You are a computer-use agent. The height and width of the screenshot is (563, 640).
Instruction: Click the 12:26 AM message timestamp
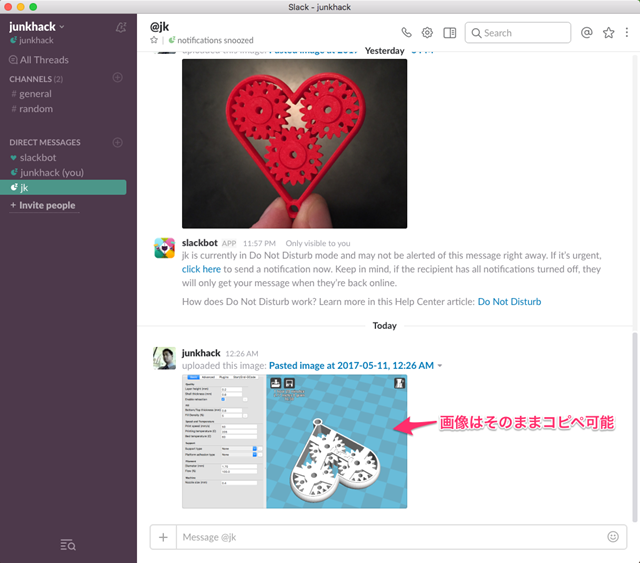[x=242, y=354]
